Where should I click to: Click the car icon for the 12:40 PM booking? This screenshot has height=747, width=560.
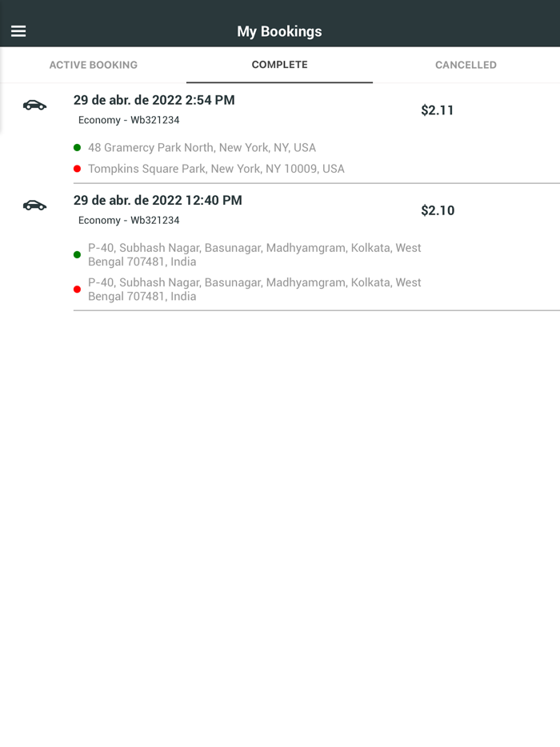[x=34, y=206]
